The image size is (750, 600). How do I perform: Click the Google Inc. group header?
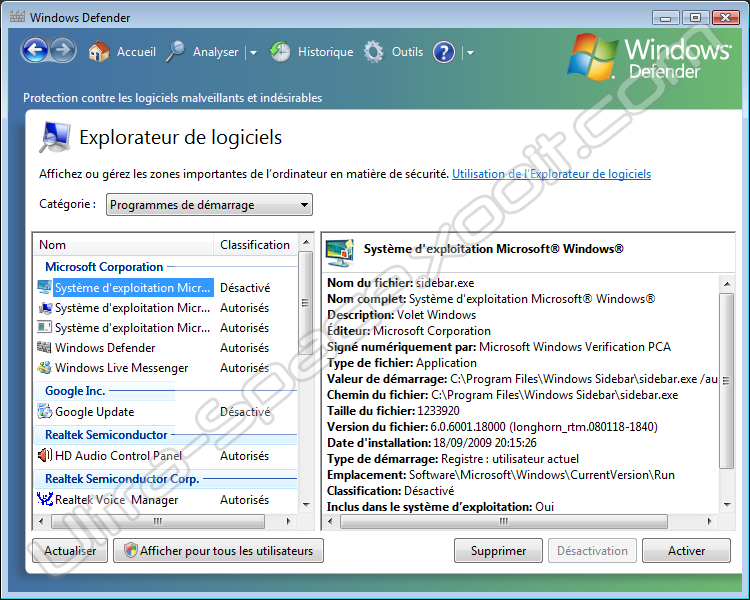75,390
